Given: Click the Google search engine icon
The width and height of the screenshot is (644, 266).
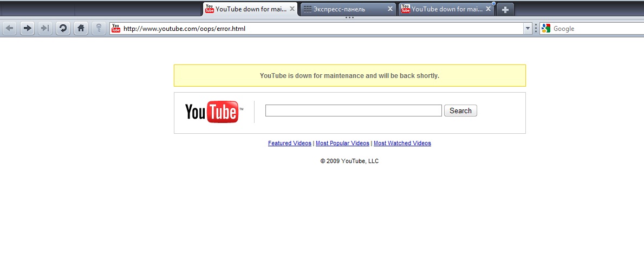Looking at the screenshot, I should coord(546,28).
